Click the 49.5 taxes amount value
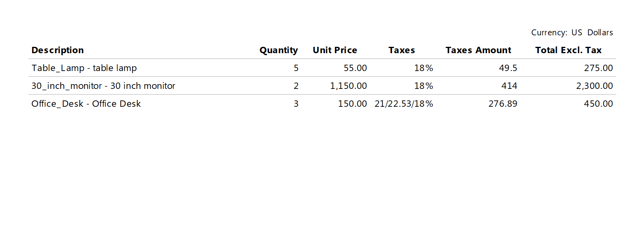This screenshot has width=644, height=252. (x=508, y=68)
